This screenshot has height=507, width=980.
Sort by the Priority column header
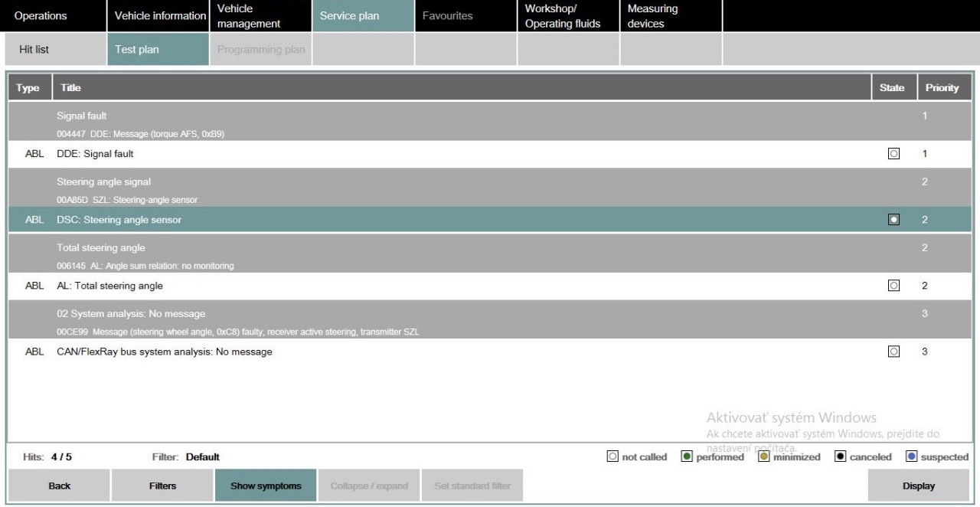942,88
